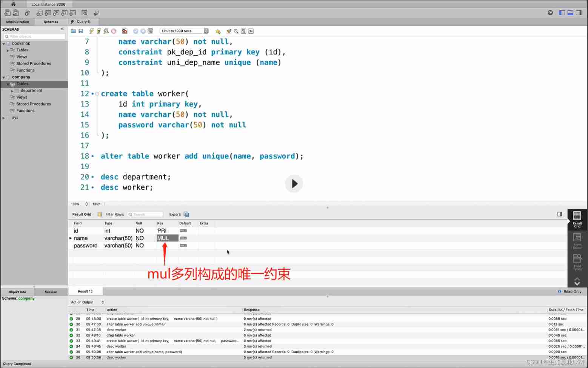Screen dimensions: 588x368
Task: Focus the Filter objects search field
Action: tap(34, 36)
